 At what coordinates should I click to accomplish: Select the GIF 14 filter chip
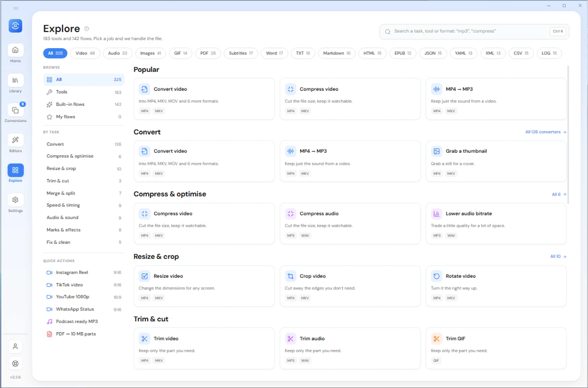[180, 53]
